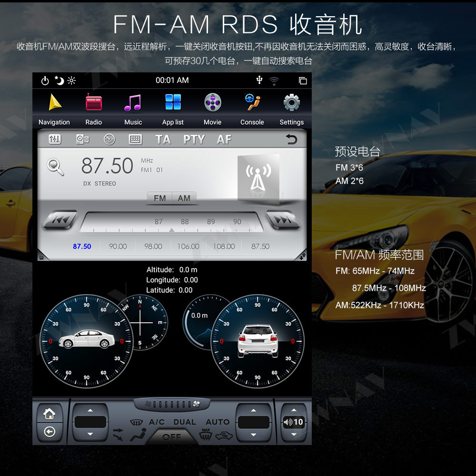Seek to next station
The height and width of the screenshot is (476, 476).
click(x=283, y=219)
